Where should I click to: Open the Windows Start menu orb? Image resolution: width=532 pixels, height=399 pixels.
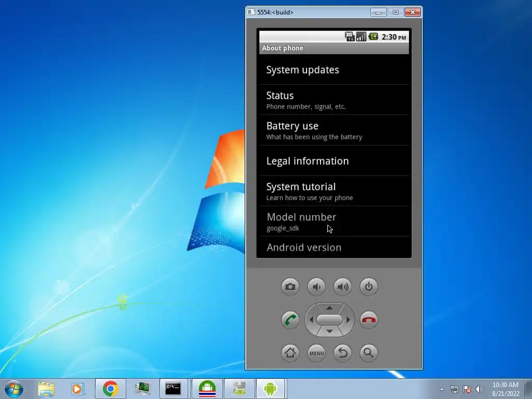tap(14, 389)
